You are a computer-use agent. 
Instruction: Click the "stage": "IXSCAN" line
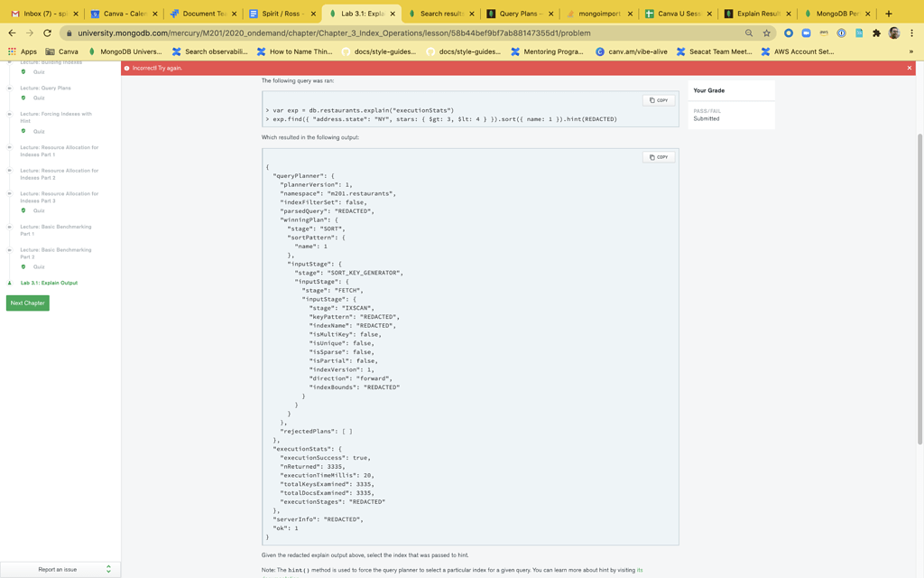(341, 308)
